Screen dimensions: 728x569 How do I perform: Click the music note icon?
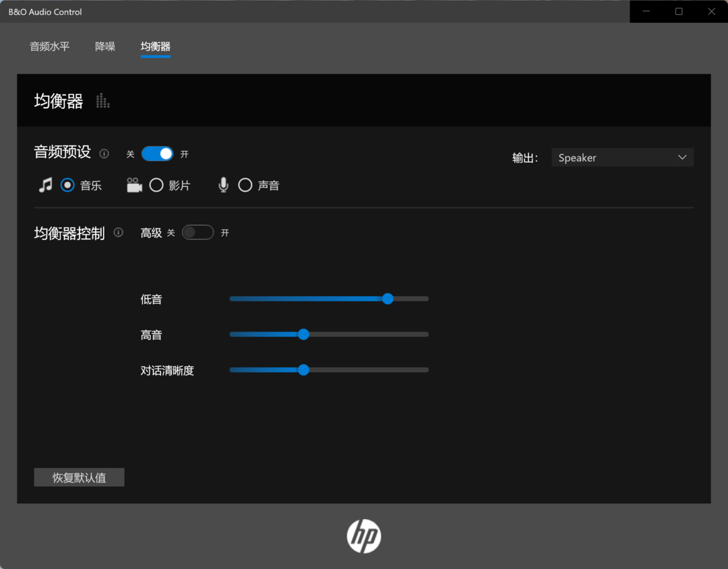tap(45, 185)
